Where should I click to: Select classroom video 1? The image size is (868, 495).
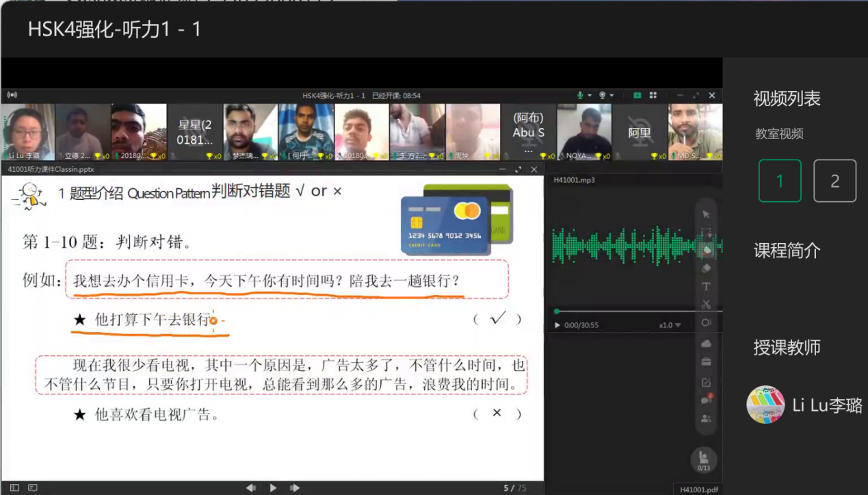779,181
